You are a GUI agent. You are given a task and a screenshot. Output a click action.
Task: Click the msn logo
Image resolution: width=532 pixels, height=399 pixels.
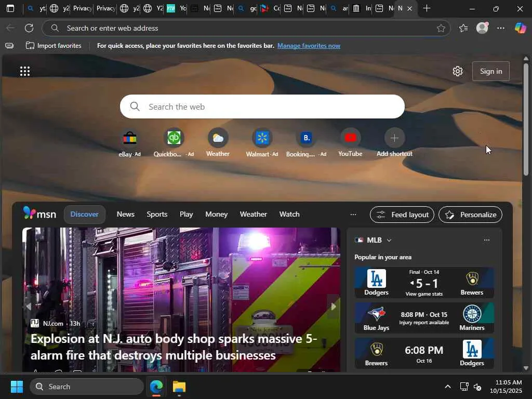tap(39, 214)
